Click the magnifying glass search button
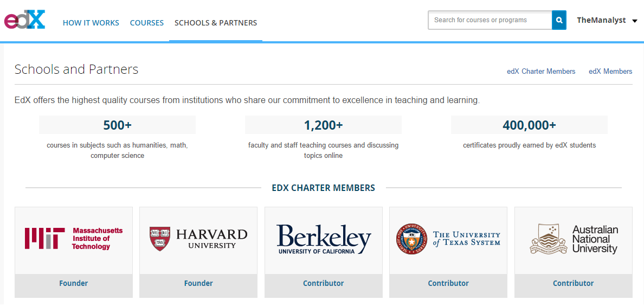 (x=559, y=20)
